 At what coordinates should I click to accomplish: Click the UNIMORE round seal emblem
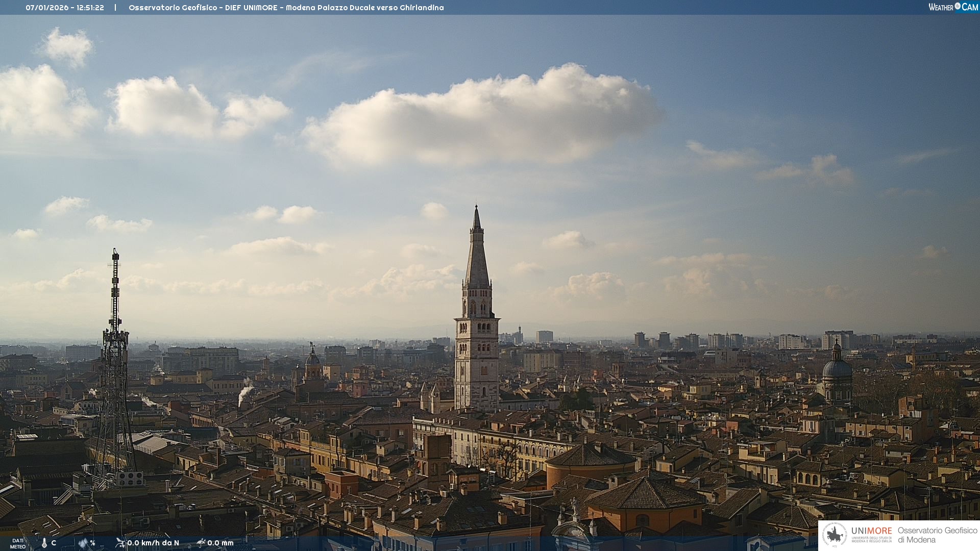click(835, 535)
